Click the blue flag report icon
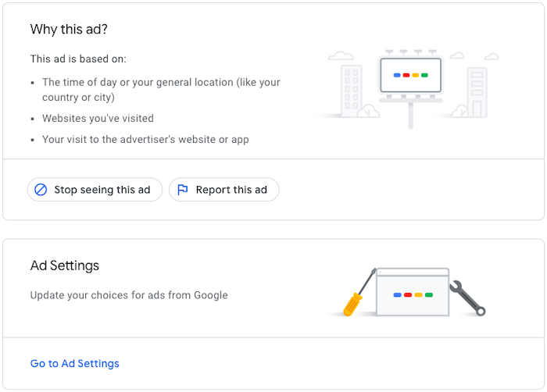Screen dimensions: 547x392 [x=182, y=190]
